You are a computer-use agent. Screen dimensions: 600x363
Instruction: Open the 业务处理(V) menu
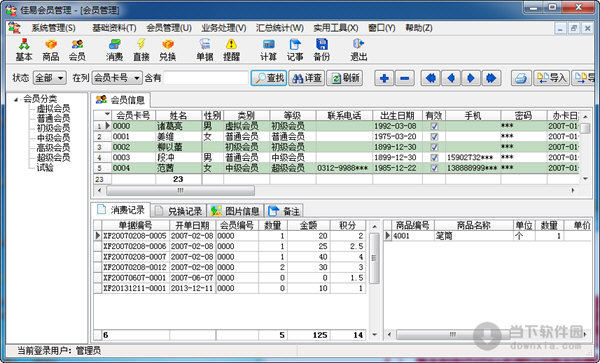click(224, 28)
